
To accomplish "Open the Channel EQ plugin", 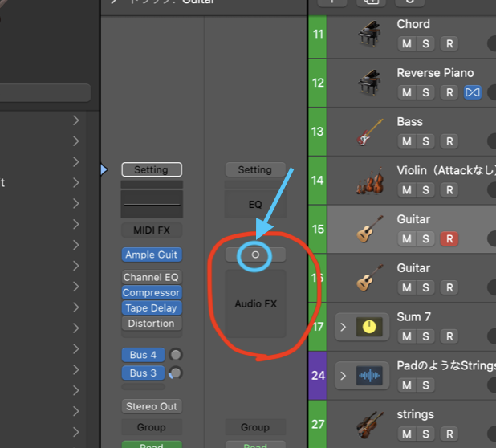I will click(152, 277).
